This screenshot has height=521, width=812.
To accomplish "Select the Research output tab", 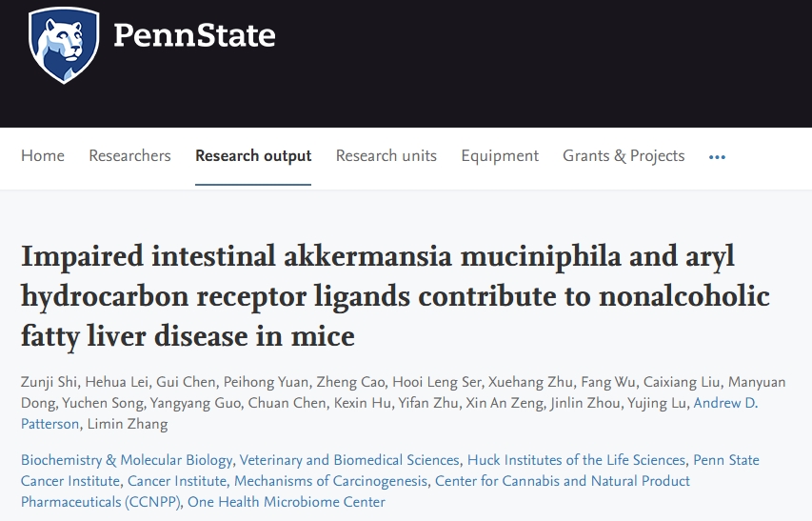I will point(253,156).
